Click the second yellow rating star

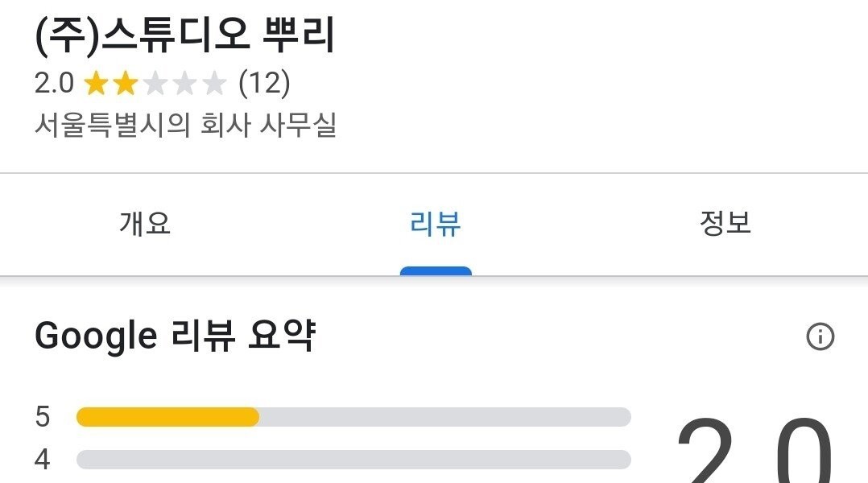click(x=125, y=83)
